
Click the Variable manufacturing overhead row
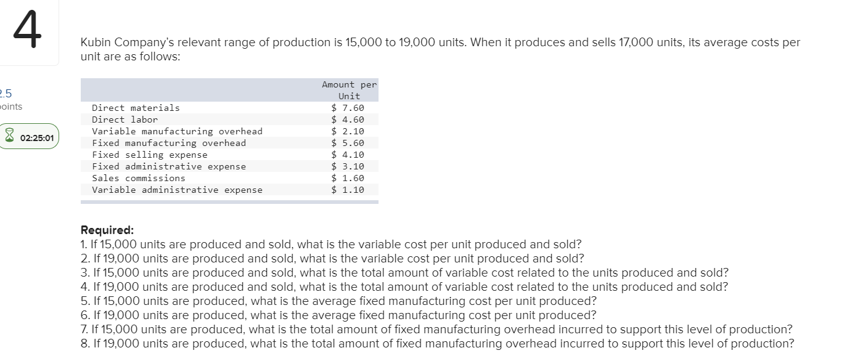point(177,131)
